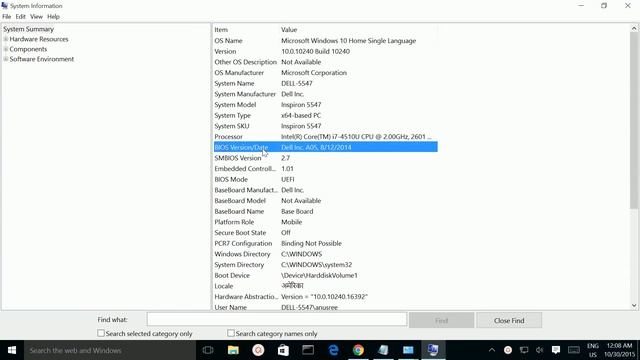This screenshot has width=640, height=360.
Task: Select the OS Manufacturer row
Action: pos(325,73)
